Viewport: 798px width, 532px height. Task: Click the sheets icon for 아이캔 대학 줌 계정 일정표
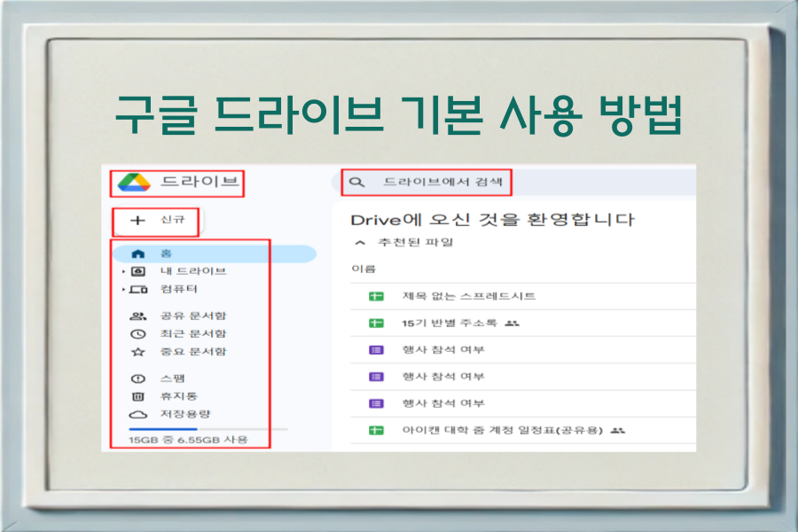[376, 430]
